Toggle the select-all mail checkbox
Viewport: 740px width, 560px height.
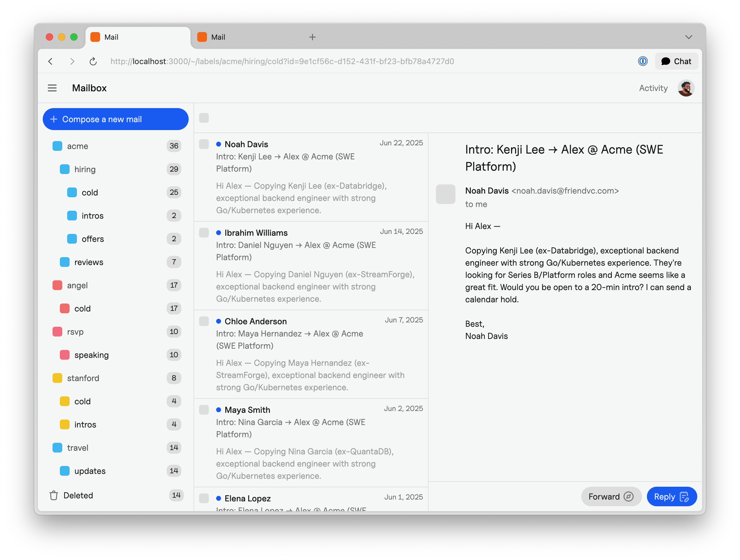click(204, 118)
